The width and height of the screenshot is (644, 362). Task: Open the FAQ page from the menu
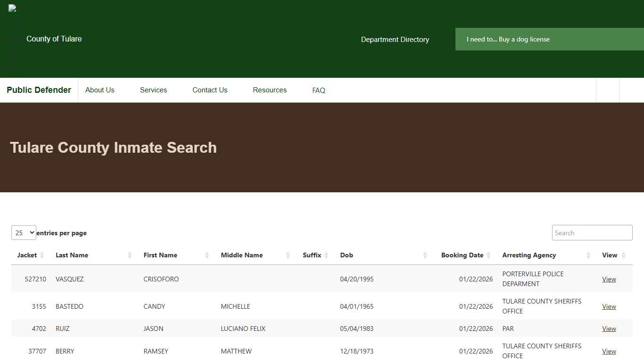point(318,90)
